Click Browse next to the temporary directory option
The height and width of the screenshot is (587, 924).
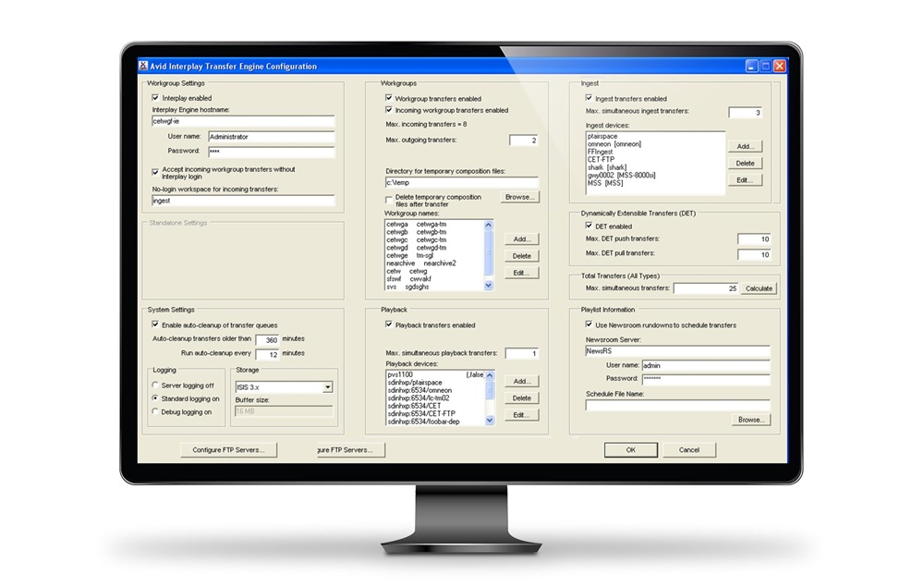pos(519,198)
